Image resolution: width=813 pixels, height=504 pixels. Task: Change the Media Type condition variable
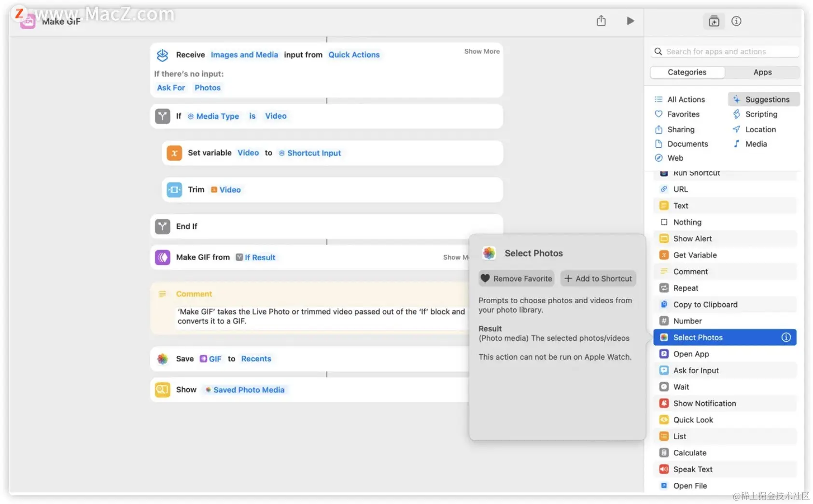[213, 116]
